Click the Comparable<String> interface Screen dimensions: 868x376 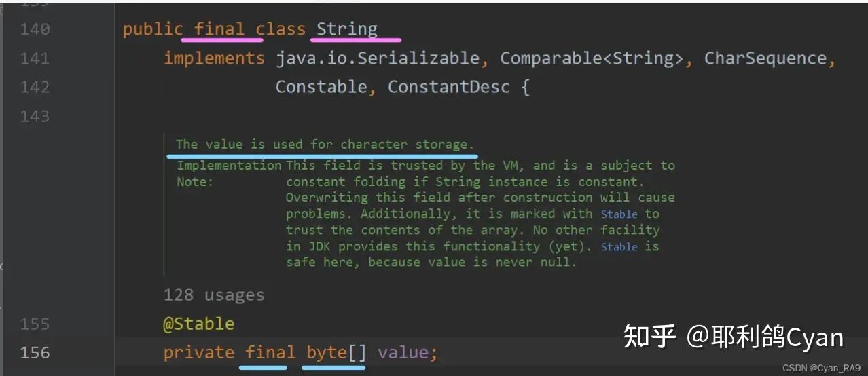pos(592,58)
